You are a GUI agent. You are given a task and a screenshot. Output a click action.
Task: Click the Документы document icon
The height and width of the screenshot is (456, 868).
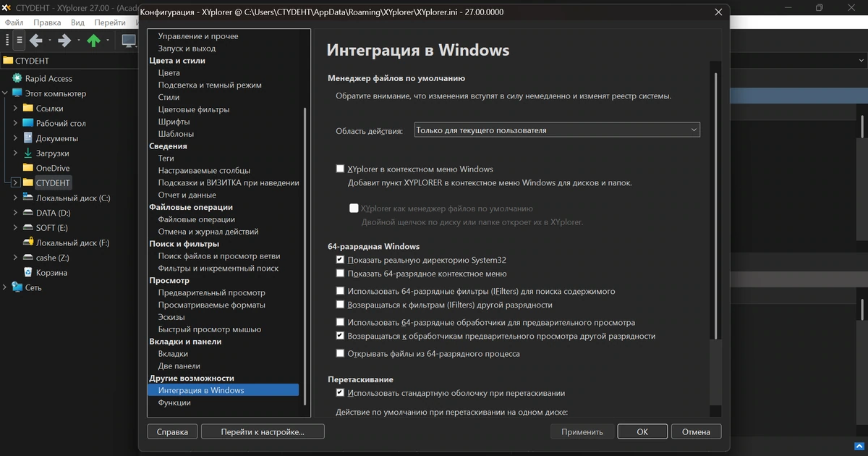point(28,138)
